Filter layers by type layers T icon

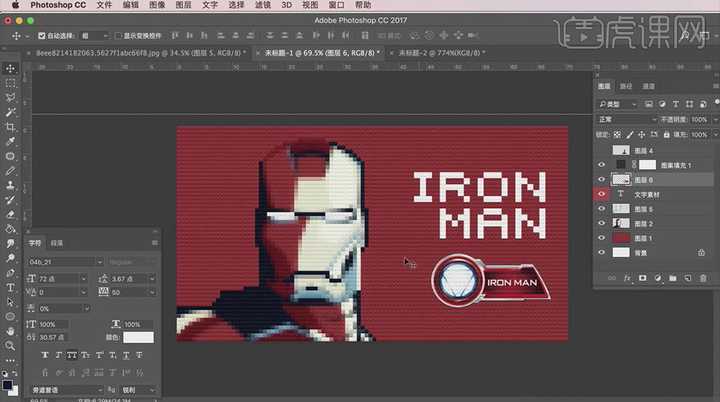[675, 104]
